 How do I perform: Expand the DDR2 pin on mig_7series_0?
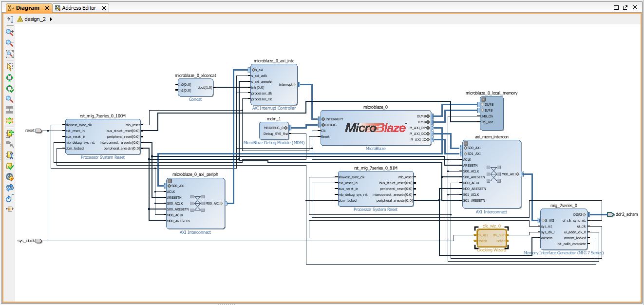point(585,214)
